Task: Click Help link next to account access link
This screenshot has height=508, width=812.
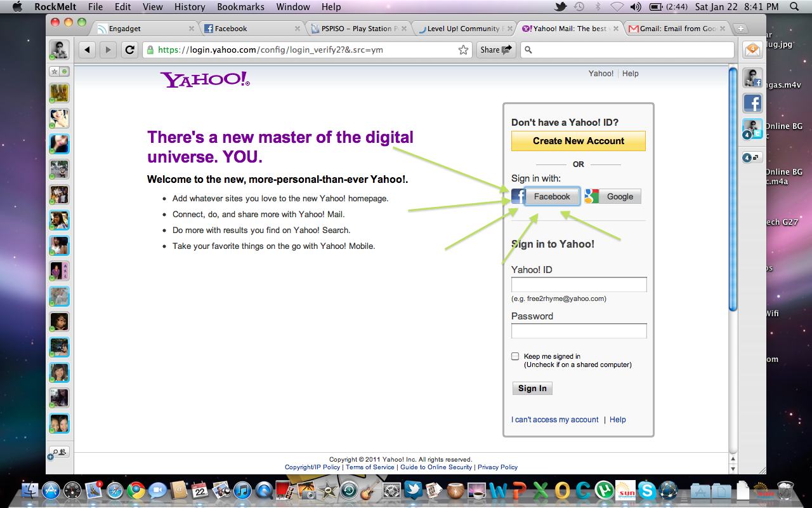Action: pyautogui.click(x=618, y=420)
